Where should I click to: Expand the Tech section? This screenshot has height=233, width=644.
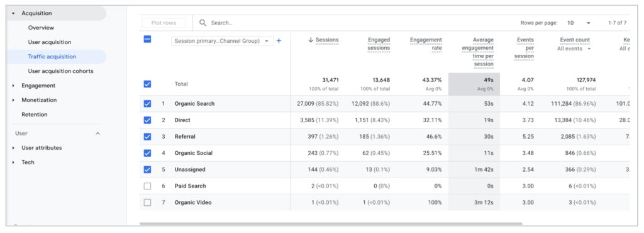(13, 162)
